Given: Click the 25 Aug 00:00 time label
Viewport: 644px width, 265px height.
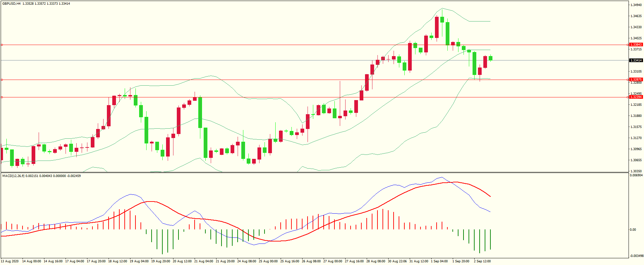Looking at the screenshot, I should (x=268, y=261).
